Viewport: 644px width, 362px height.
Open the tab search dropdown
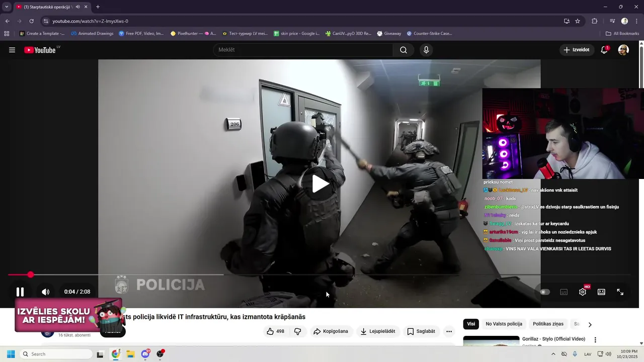(7, 7)
